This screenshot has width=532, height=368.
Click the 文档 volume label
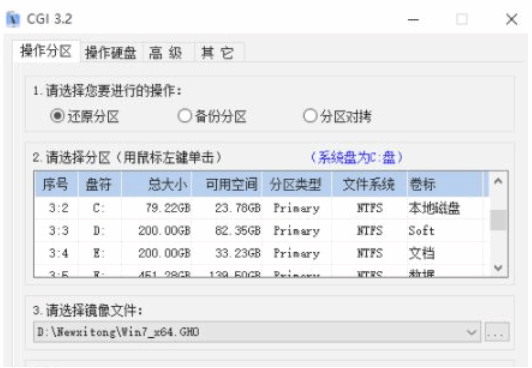[x=421, y=253]
